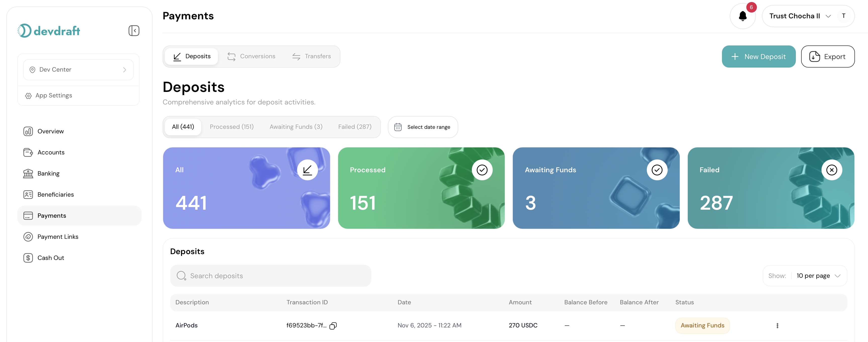Click the Banking bank icon in sidebar
This screenshot has height=342, width=868.
coord(28,173)
